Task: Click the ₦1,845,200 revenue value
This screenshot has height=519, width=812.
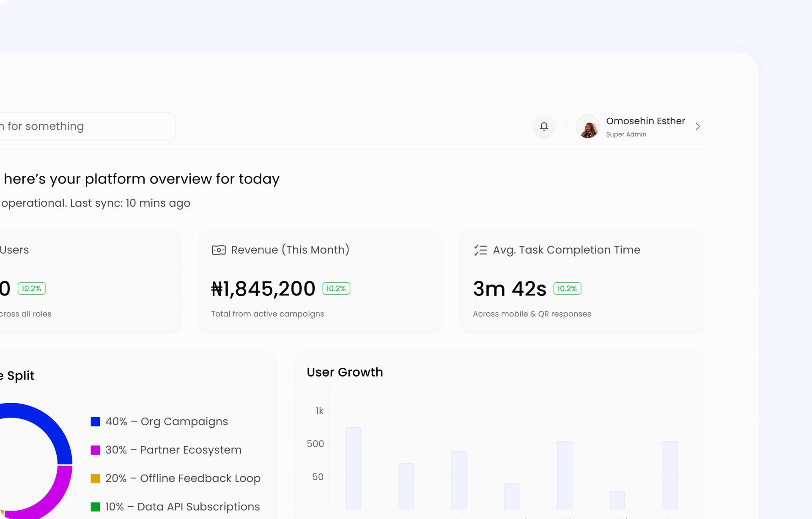Action: [263, 289]
